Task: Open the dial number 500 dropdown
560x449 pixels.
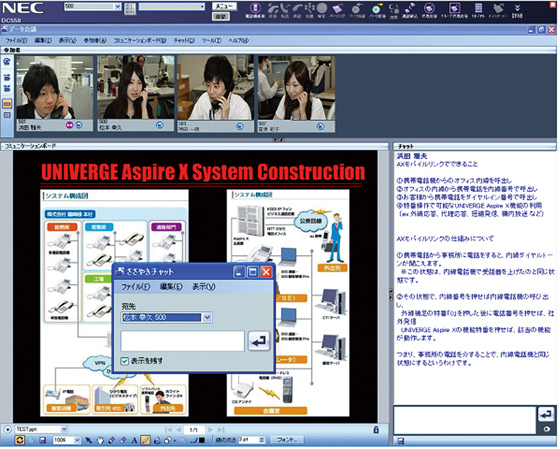Action: [118, 6]
